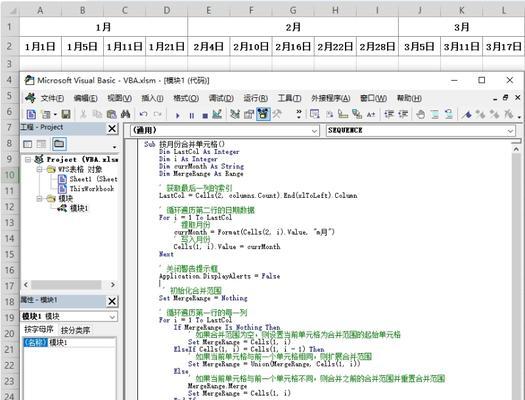Toggle Design Mode icon in toolbar
The height and width of the screenshot is (400, 525).
[217, 114]
